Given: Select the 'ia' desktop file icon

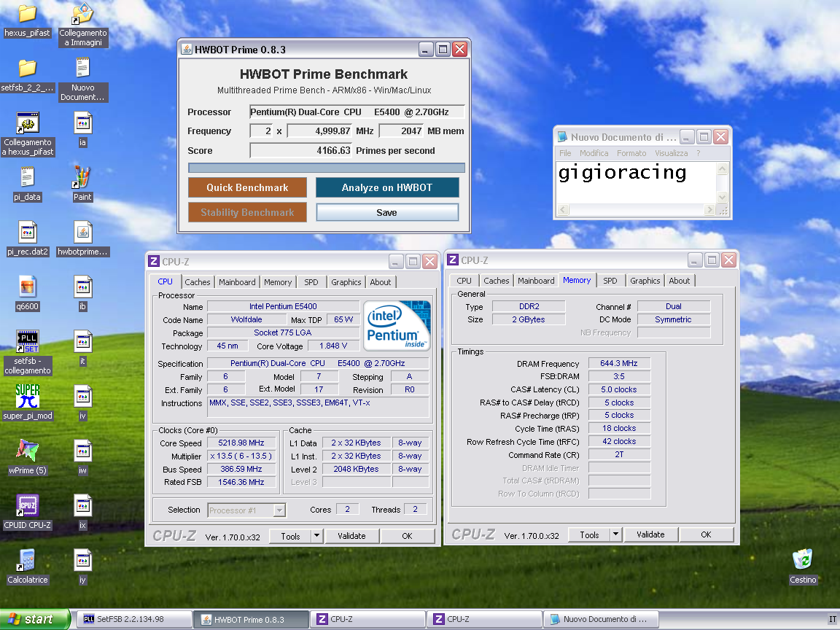Looking at the screenshot, I should pyautogui.click(x=82, y=123).
